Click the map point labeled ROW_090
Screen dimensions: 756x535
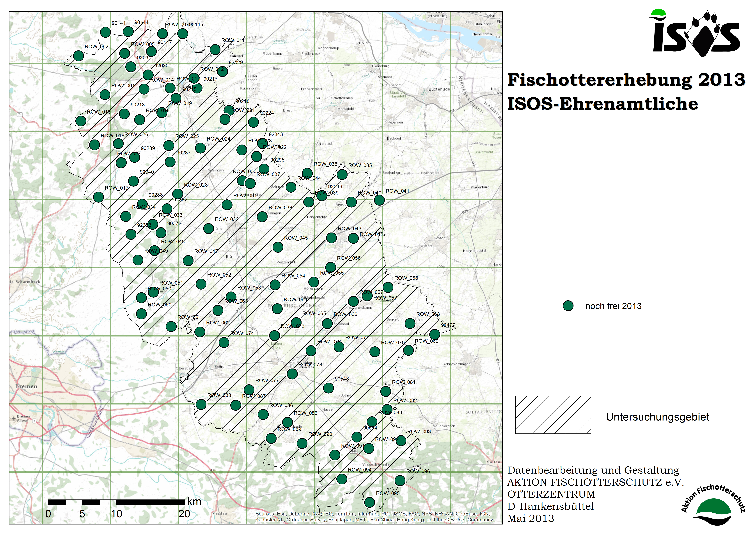(302, 443)
